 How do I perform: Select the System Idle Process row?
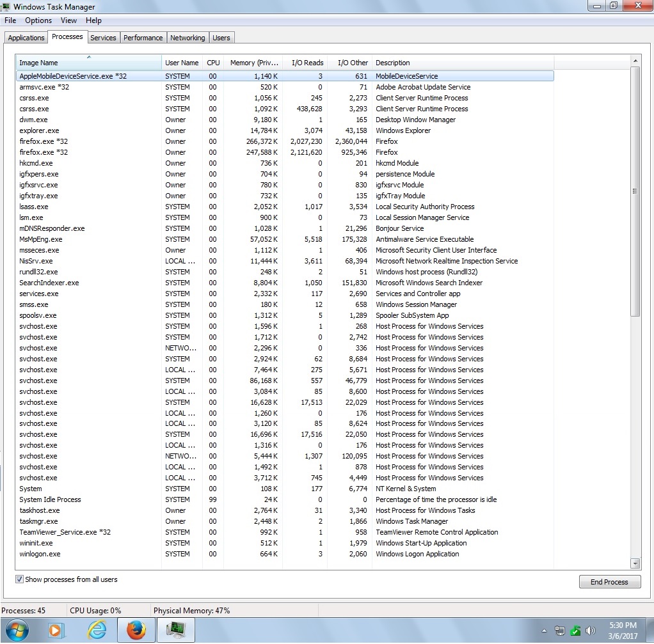click(x=285, y=499)
